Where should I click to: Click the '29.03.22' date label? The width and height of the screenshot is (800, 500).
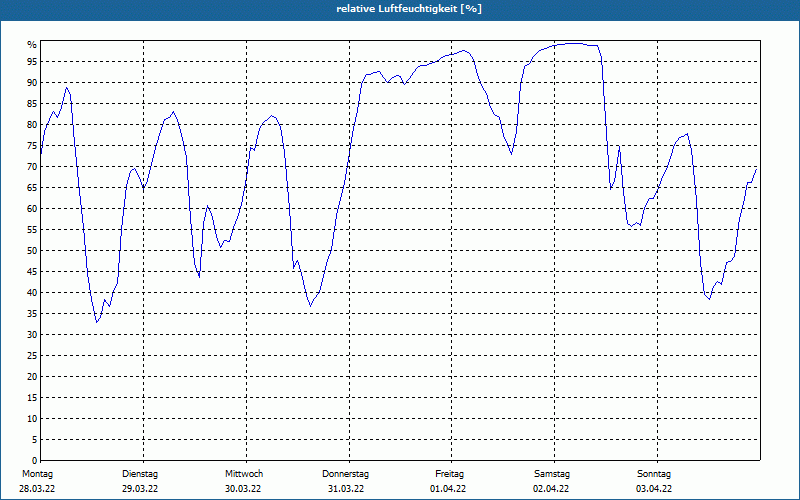(x=140, y=489)
